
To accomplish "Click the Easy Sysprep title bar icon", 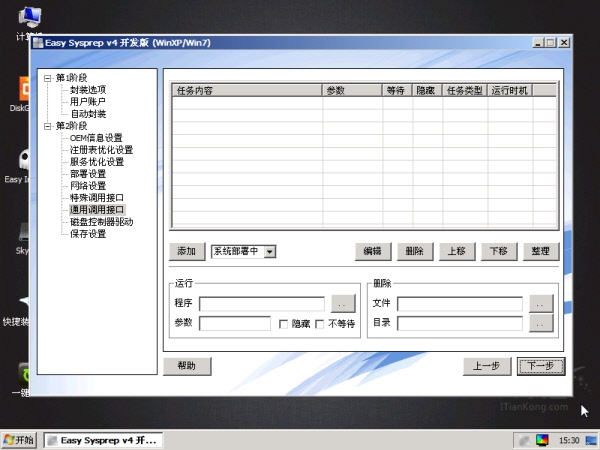I will [38, 43].
